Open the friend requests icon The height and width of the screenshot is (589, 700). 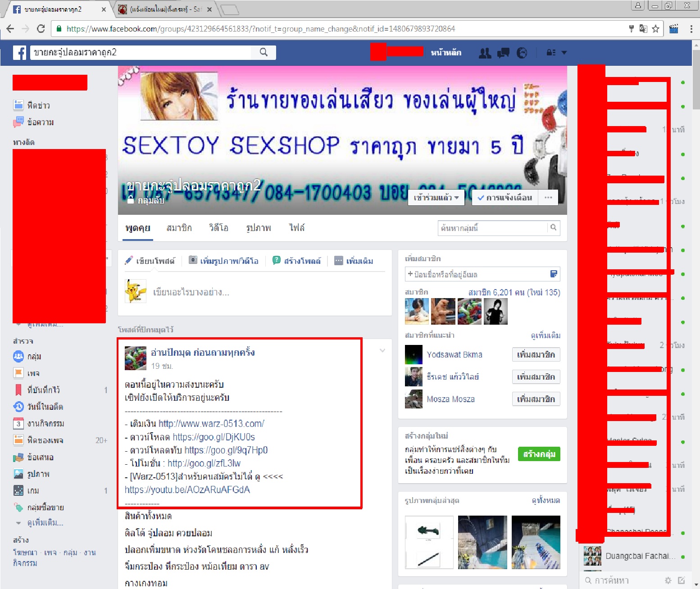(x=485, y=53)
